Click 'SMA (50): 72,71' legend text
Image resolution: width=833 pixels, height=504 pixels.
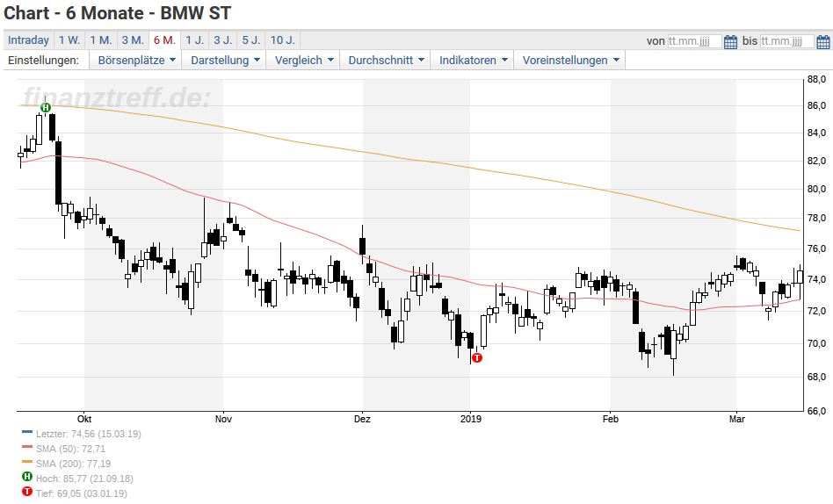point(70,449)
